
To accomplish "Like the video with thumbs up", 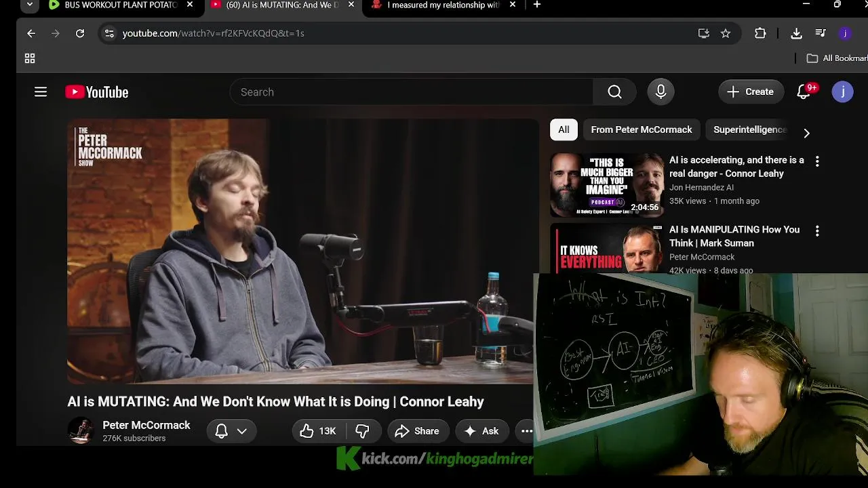I will [319, 431].
